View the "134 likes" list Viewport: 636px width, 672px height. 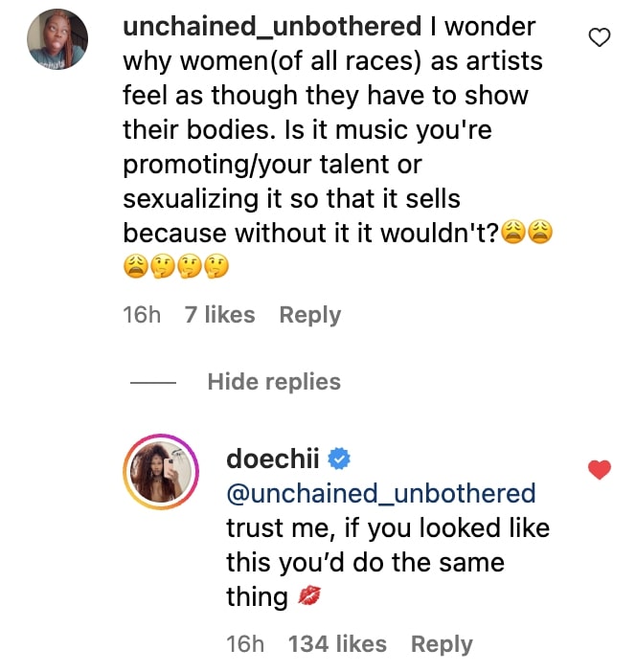[337, 644]
